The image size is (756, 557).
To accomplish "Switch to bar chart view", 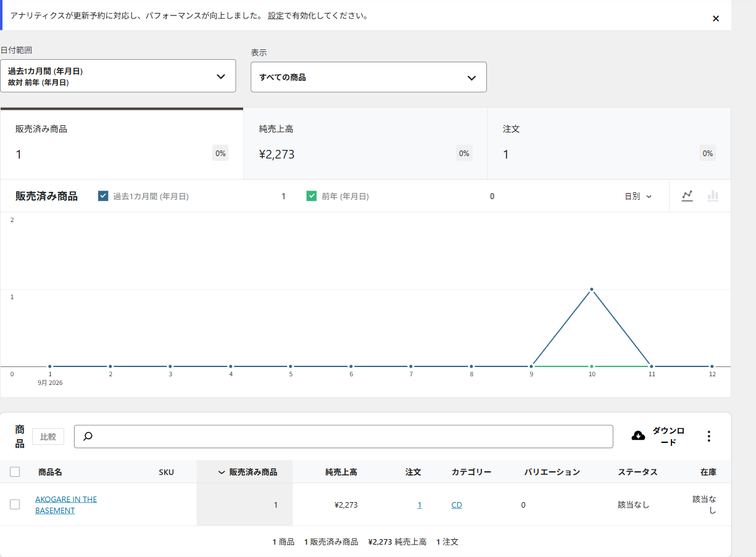I will pyautogui.click(x=713, y=196).
